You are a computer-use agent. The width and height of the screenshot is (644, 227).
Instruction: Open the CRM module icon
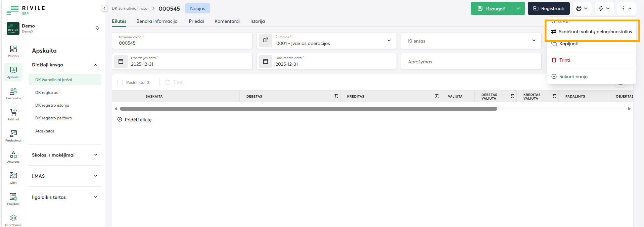(x=13, y=178)
